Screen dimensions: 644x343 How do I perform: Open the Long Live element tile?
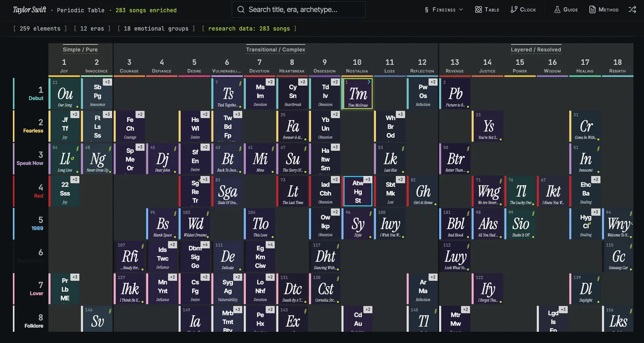click(x=64, y=159)
